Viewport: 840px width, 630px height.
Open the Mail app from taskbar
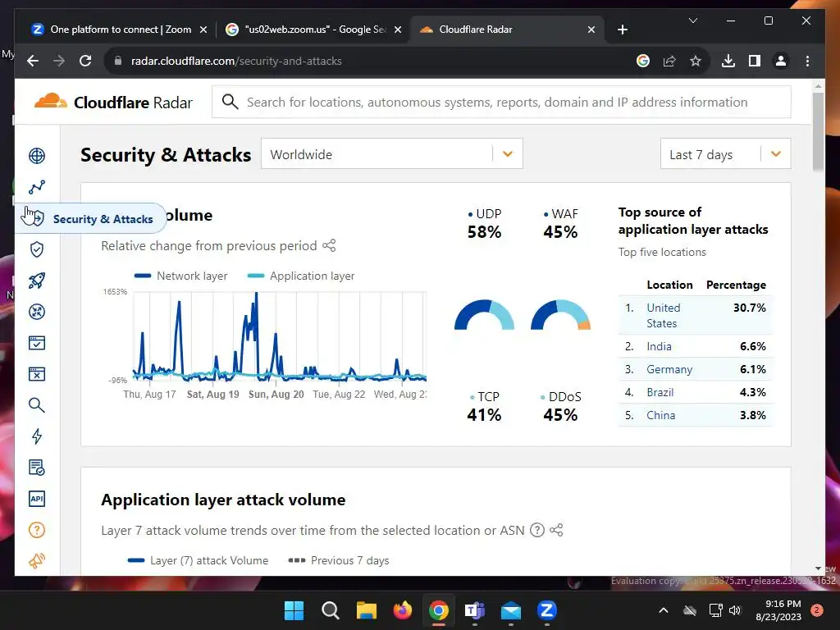click(x=510, y=610)
